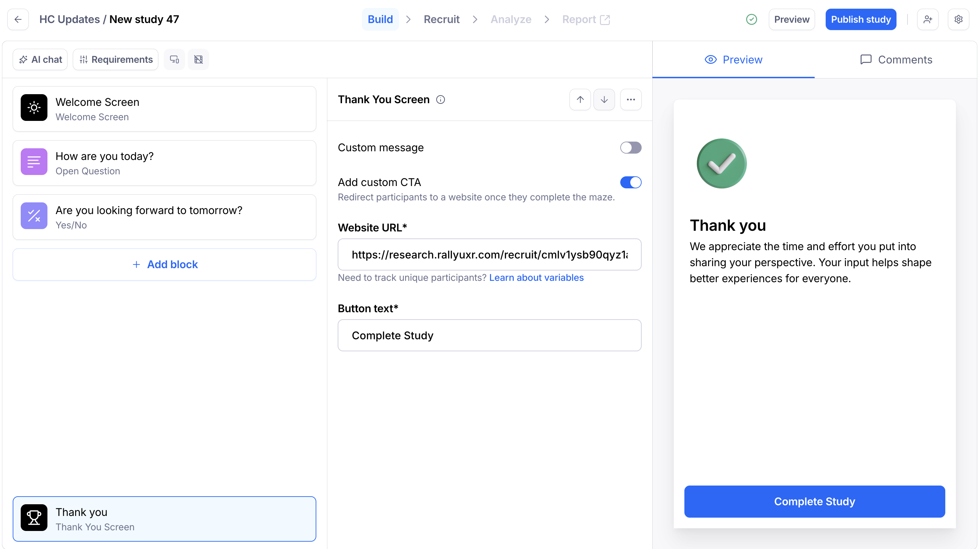
Task: Move block down with arrow icon
Action: point(604,100)
